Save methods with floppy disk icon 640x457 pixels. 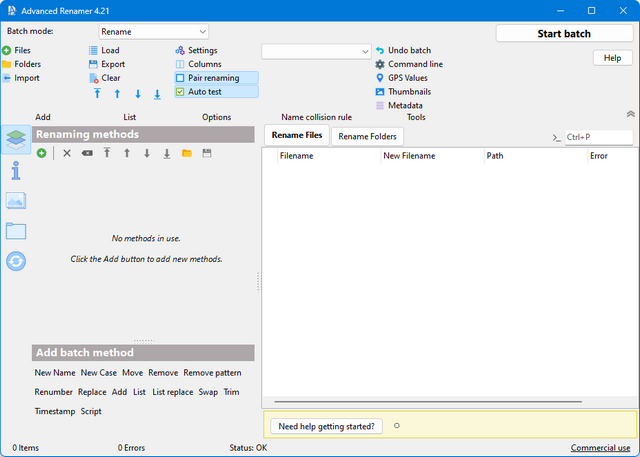207,153
